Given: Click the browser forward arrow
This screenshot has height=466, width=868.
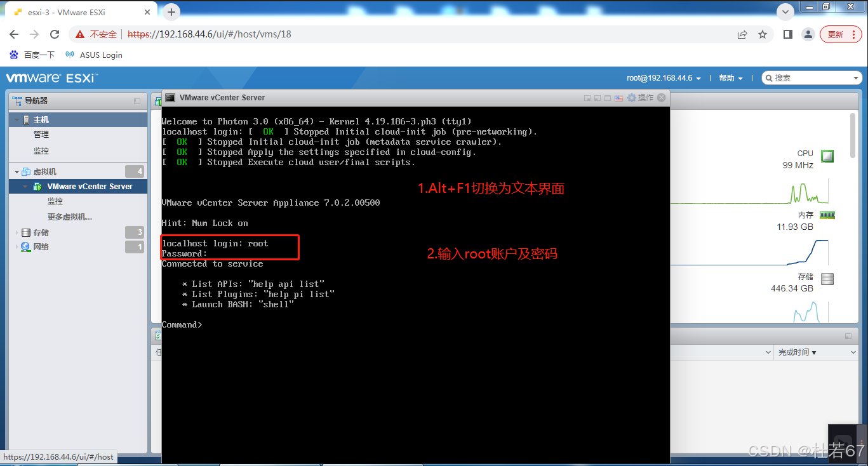Looking at the screenshot, I should tap(34, 34).
